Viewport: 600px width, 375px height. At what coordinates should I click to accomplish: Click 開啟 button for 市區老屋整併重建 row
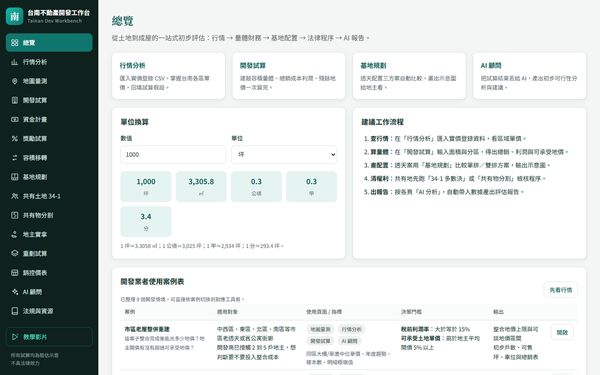coord(562,332)
